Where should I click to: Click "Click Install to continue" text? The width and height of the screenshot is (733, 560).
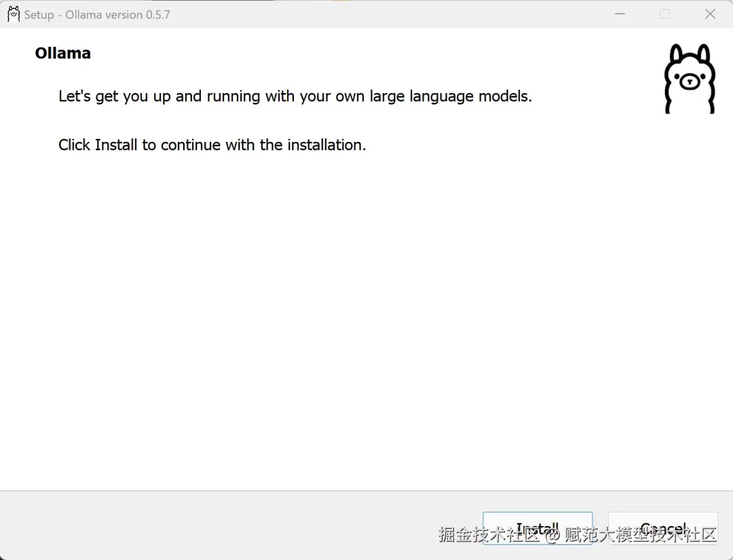pos(212,145)
